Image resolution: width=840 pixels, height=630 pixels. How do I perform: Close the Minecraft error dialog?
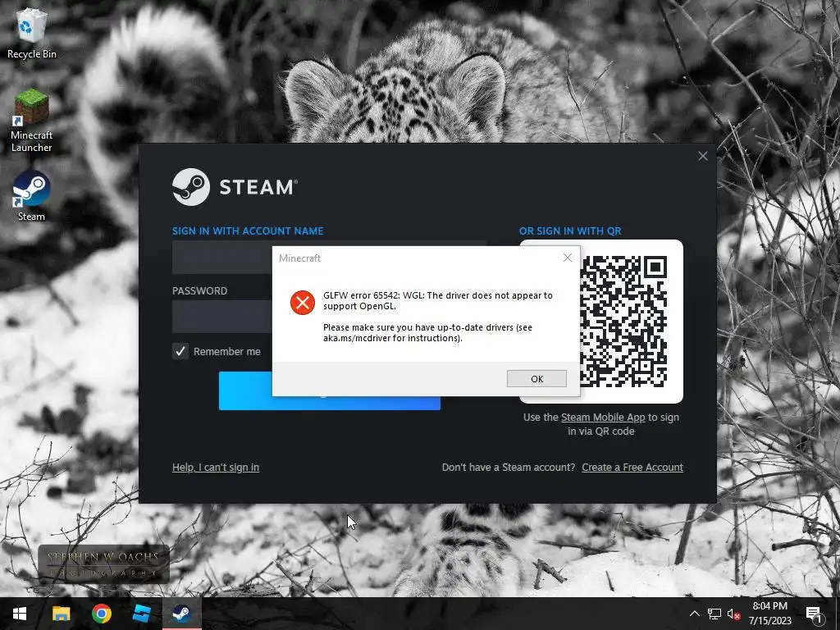[x=568, y=258]
